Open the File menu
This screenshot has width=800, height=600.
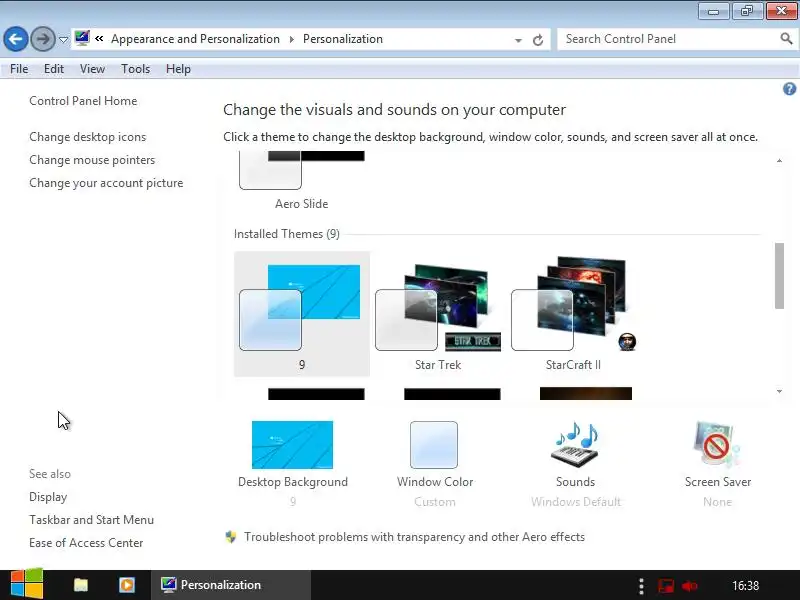pyautogui.click(x=19, y=69)
